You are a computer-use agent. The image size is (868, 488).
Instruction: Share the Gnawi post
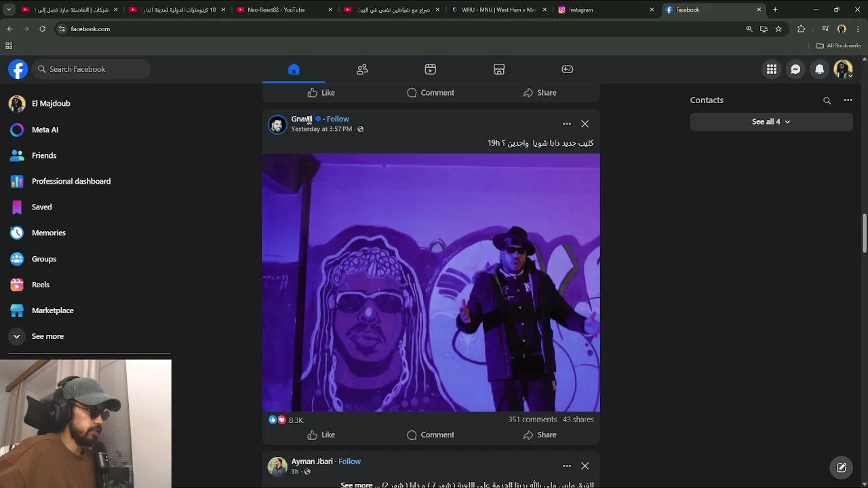[540, 435]
